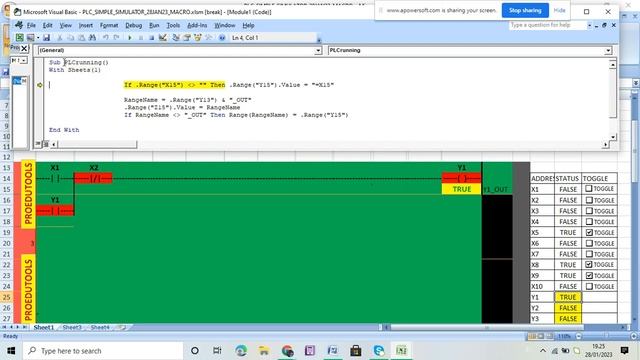This screenshot has width=640, height=360.
Task: Open Object Browser icon
Action: [198, 38]
